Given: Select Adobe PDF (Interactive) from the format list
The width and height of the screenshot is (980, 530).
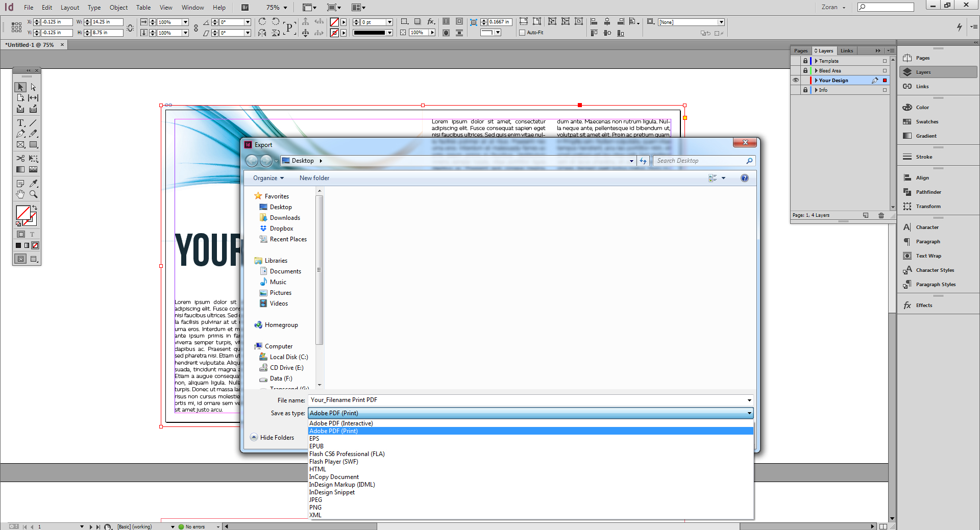Looking at the screenshot, I should coord(341,423).
